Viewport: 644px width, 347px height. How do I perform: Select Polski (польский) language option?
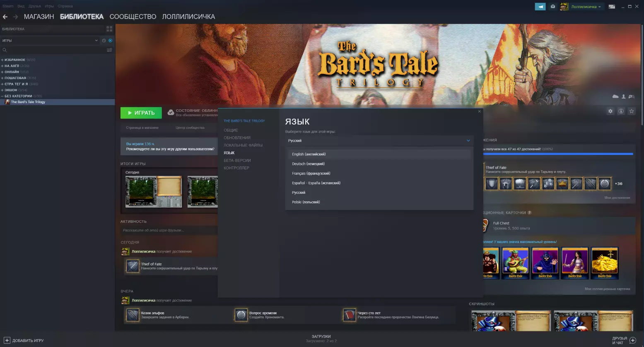point(379,202)
